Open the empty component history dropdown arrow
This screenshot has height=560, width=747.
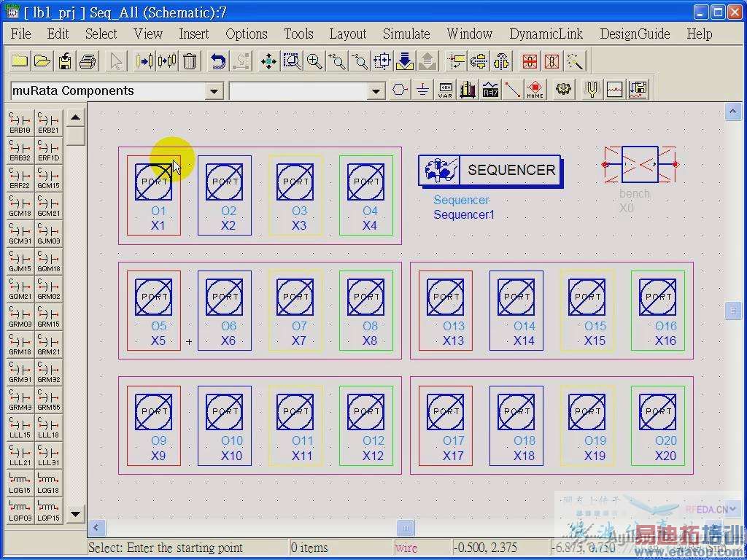[376, 90]
